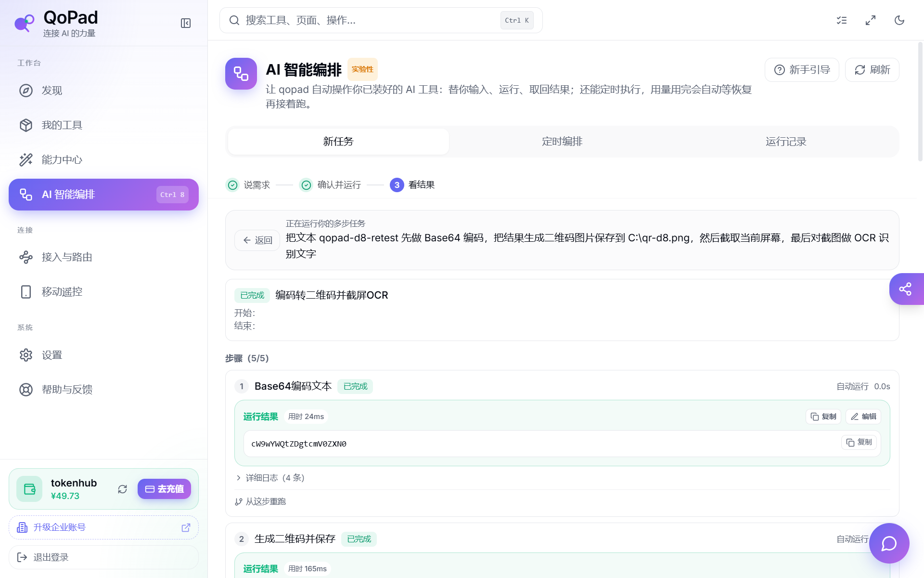
Task: Click the 用时 165ms label
Action: [x=308, y=569]
